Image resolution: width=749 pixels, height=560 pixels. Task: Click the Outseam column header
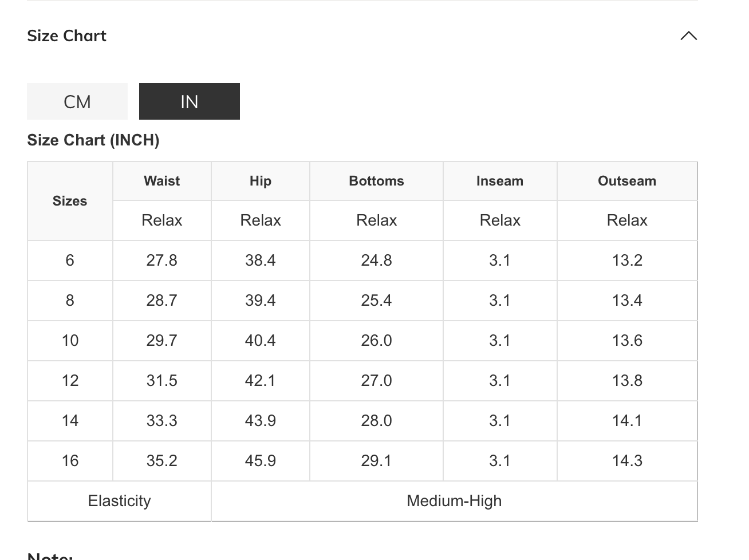point(627,181)
